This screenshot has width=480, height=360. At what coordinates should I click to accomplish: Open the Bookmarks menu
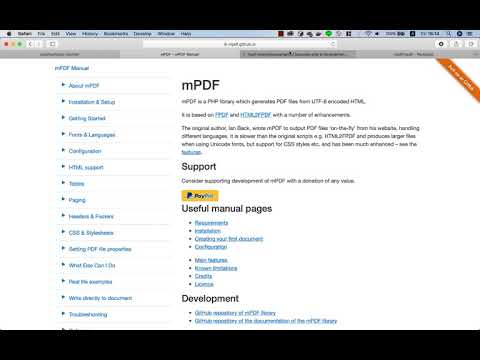click(x=116, y=34)
